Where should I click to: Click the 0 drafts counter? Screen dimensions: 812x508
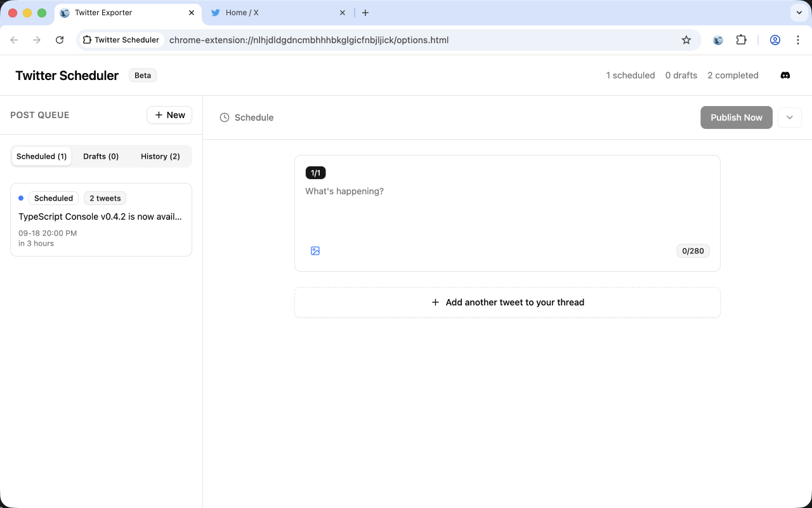(681, 75)
